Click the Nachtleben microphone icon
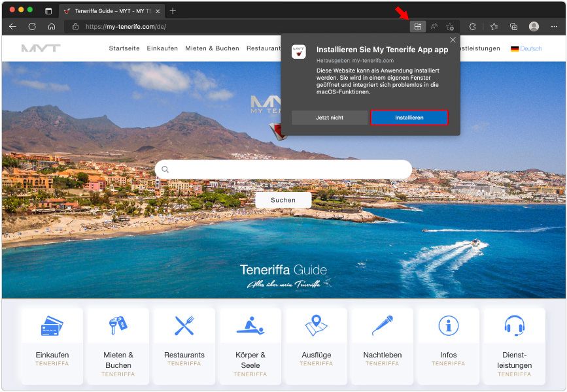The image size is (567, 392). (382, 323)
